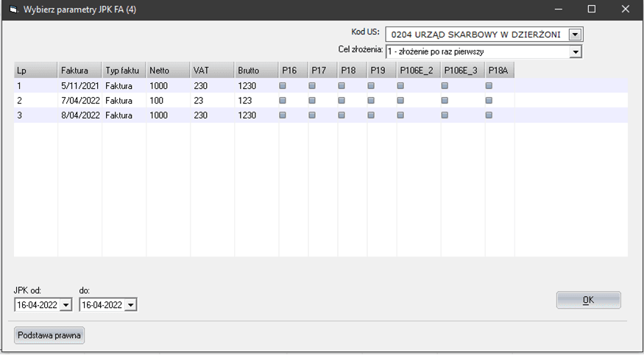
Task: Maximize the JPK FA parameters window
Action: click(x=591, y=10)
